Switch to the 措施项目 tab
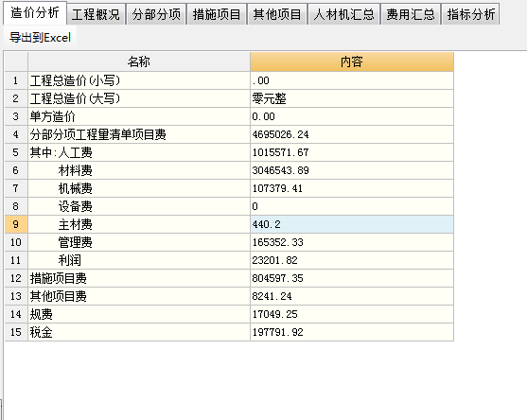 217,14
